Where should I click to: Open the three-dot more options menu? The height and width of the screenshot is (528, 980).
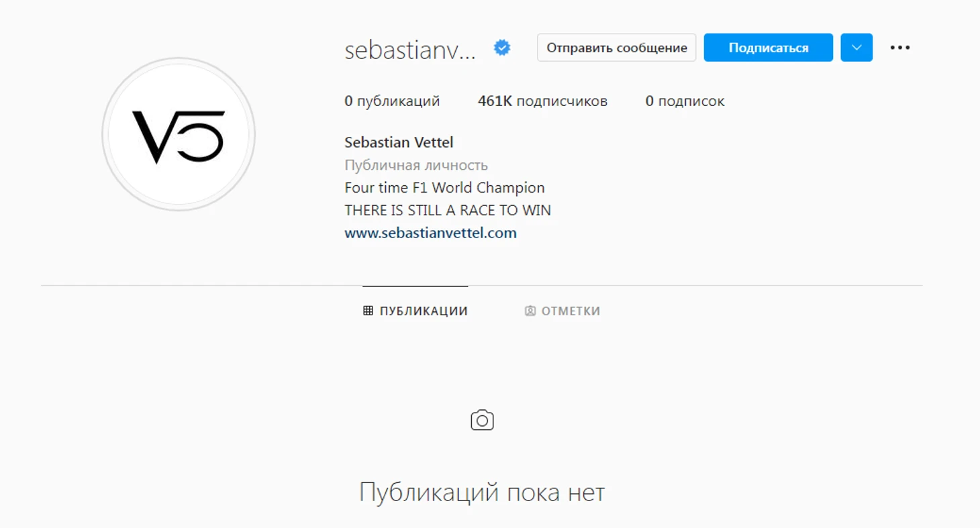pos(900,48)
